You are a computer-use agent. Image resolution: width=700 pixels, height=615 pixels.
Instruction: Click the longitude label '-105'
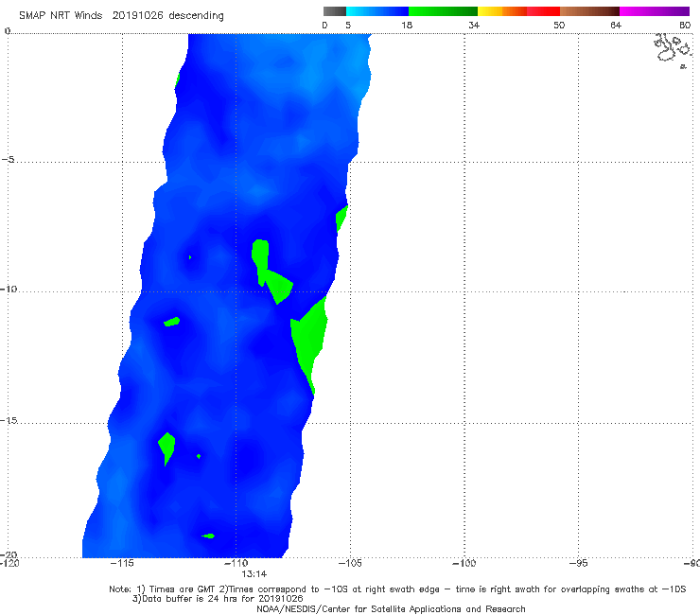(350, 563)
